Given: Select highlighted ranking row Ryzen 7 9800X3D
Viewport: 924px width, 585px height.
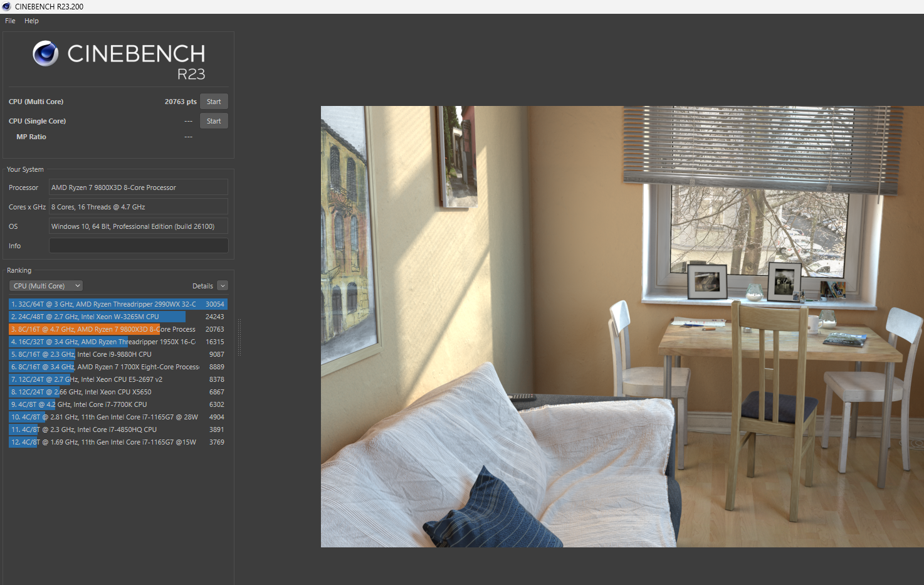Looking at the screenshot, I should pos(118,329).
